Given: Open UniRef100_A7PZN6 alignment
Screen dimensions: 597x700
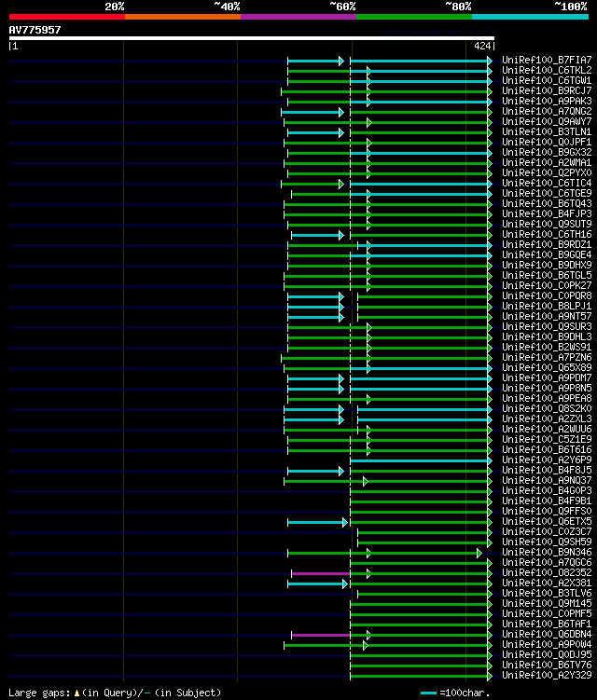Looking at the screenshot, I should click(x=547, y=358).
